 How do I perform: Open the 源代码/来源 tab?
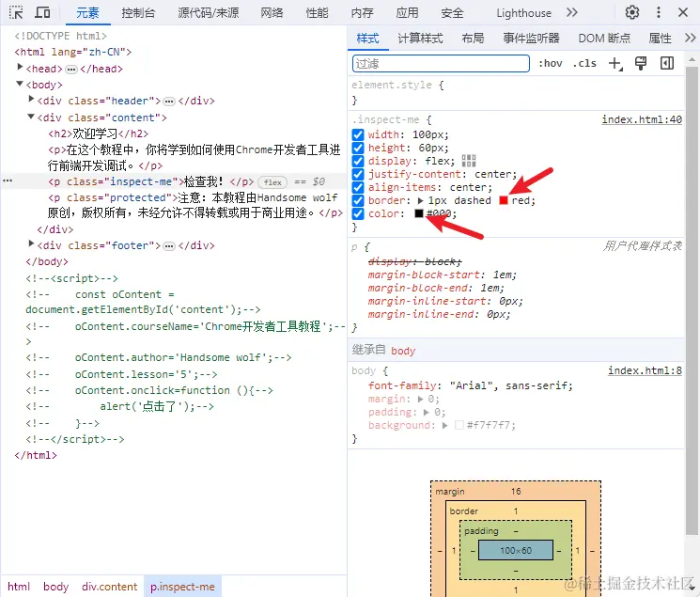click(x=209, y=13)
